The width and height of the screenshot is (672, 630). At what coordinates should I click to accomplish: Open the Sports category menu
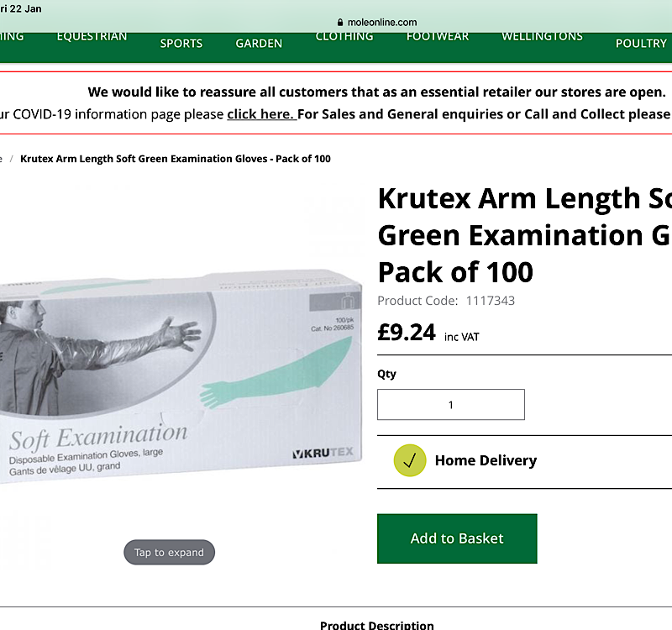tap(181, 44)
